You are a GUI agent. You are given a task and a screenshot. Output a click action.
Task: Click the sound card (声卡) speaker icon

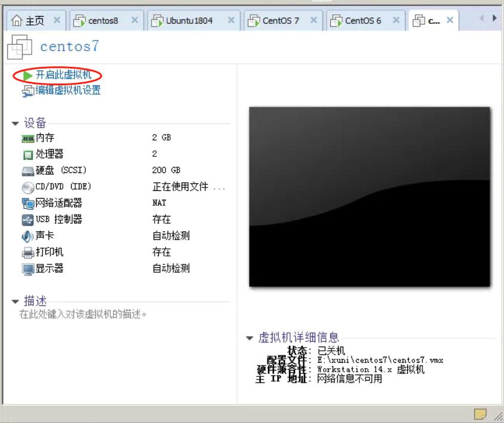coord(28,236)
